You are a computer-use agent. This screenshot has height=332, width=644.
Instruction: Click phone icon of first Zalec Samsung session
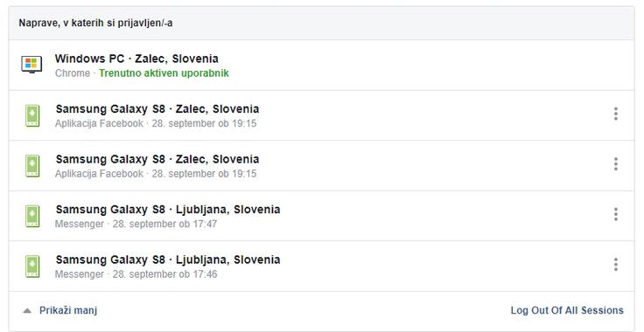pos(32,115)
